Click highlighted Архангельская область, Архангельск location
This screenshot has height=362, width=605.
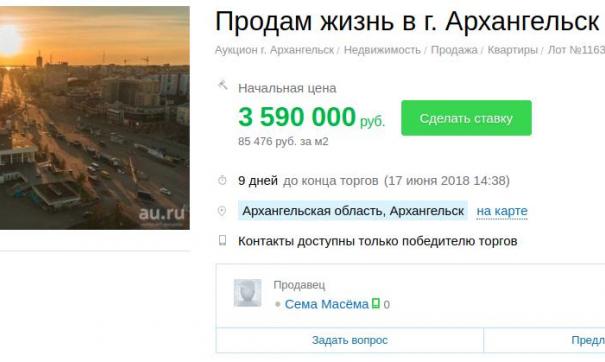(x=353, y=211)
